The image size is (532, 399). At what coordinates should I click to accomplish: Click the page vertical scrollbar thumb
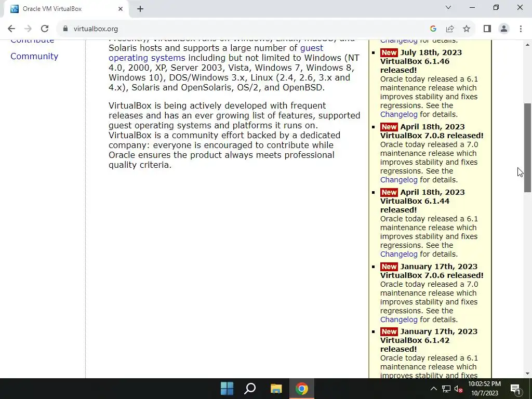tap(528, 148)
